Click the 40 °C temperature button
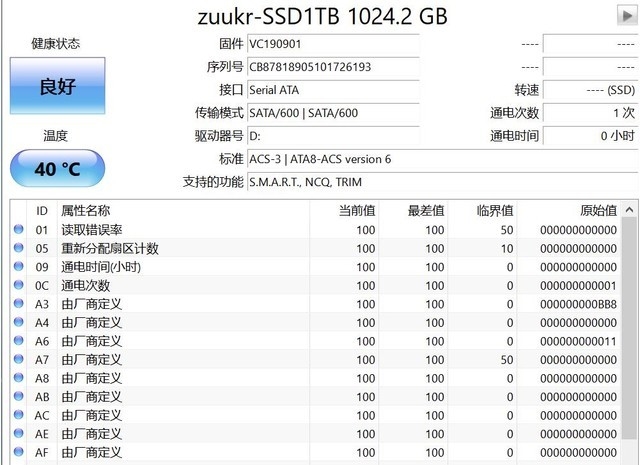 (57, 168)
